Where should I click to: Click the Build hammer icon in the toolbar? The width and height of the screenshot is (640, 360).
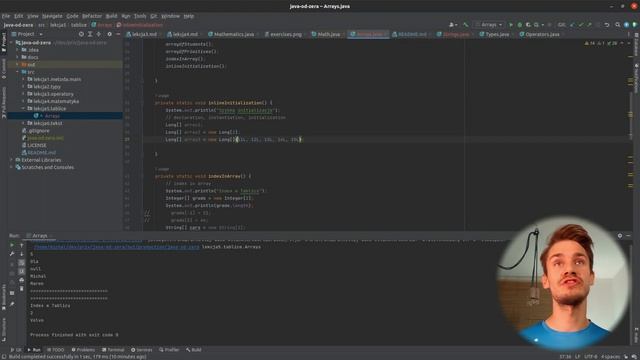[465, 25]
